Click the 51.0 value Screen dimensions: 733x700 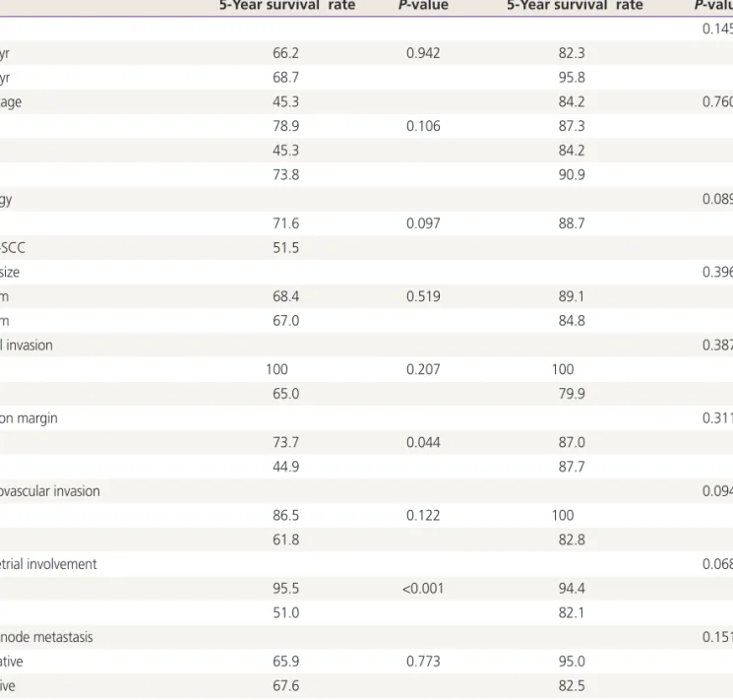click(285, 612)
